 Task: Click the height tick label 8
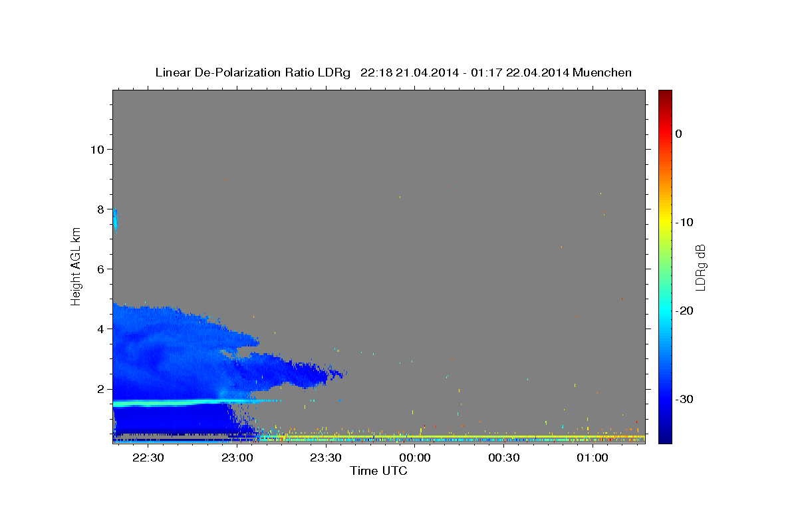(100, 209)
